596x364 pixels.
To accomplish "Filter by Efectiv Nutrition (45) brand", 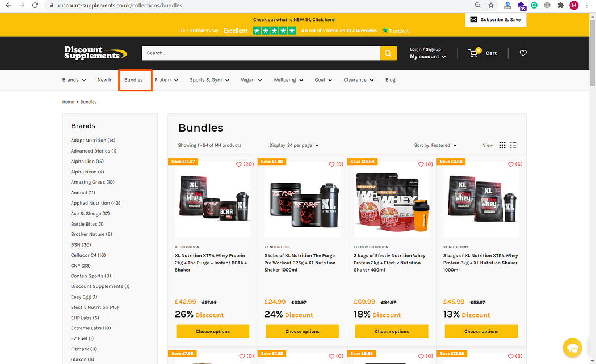I will click(95, 307).
